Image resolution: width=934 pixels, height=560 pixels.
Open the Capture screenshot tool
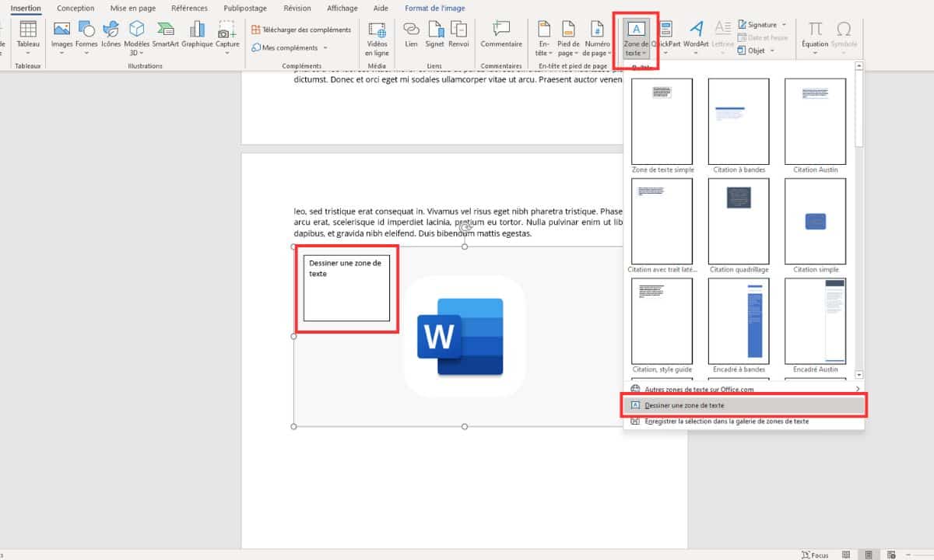tap(227, 37)
